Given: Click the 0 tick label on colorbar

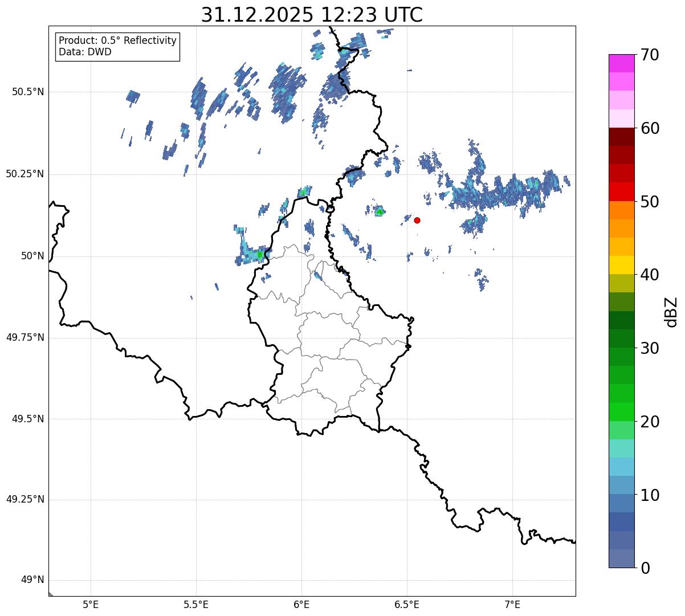Looking at the screenshot, I should pyautogui.click(x=645, y=568).
